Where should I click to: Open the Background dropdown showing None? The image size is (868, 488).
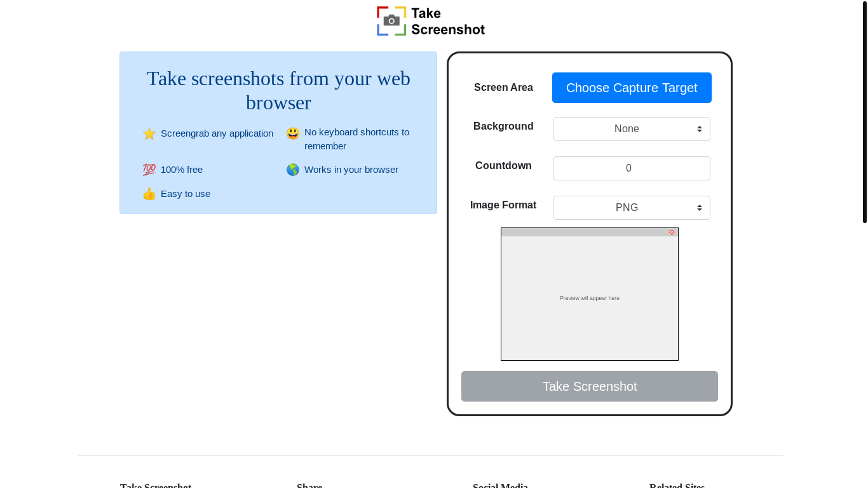[632, 129]
